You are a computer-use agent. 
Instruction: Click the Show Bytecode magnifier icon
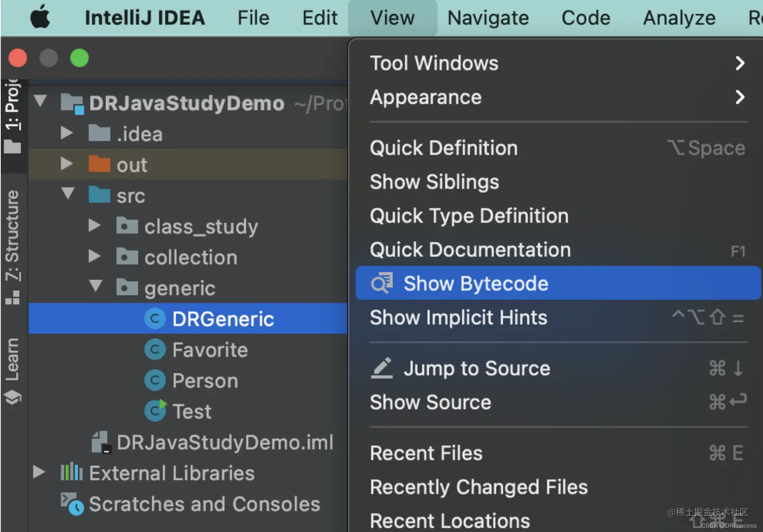coord(382,283)
